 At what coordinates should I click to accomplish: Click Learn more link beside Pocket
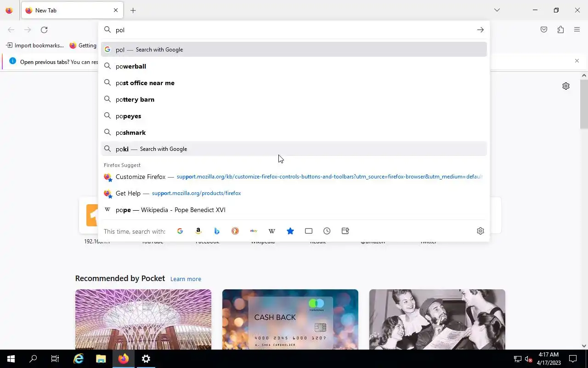pyautogui.click(x=186, y=279)
